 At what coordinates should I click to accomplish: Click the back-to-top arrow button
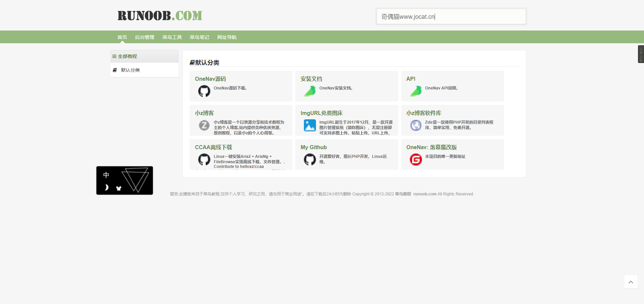[x=631, y=282]
